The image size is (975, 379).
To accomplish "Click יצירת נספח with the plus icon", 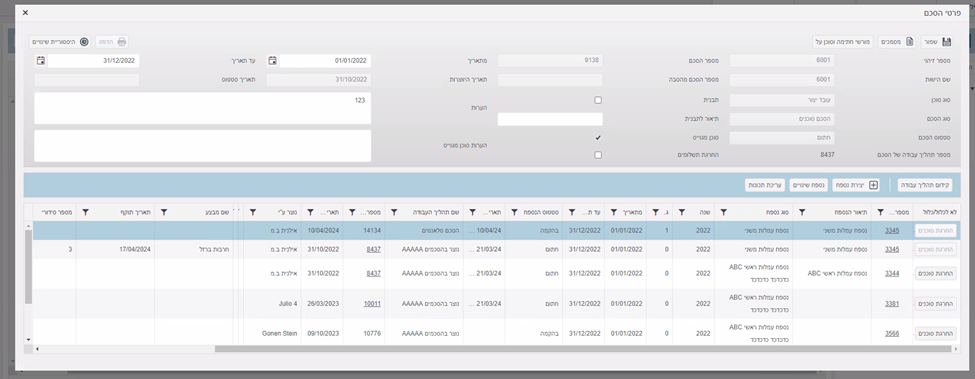I will (x=856, y=185).
